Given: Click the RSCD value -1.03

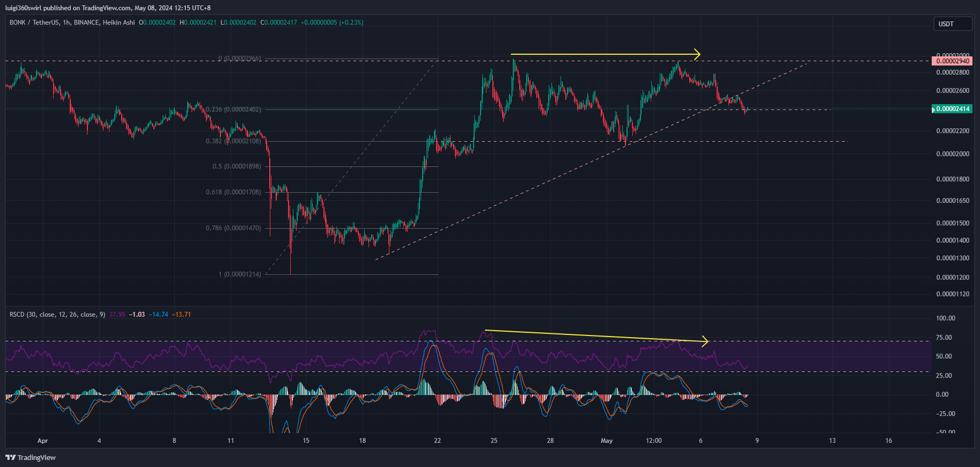Looking at the screenshot, I should pyautogui.click(x=137, y=315).
